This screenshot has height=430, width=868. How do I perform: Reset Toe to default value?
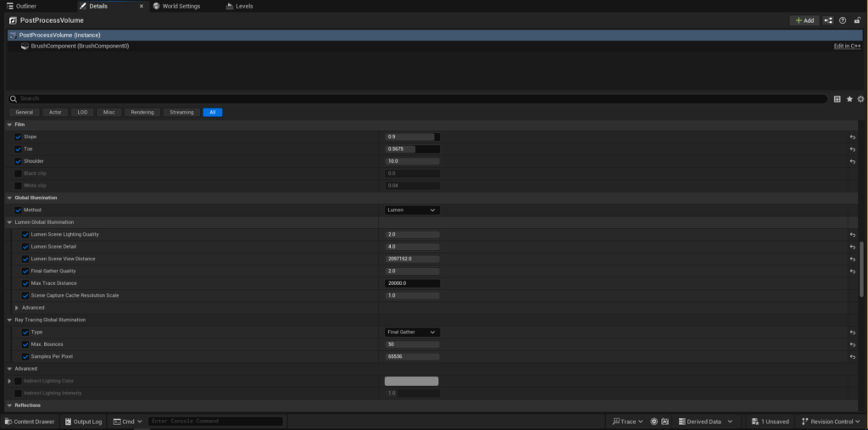(x=853, y=149)
